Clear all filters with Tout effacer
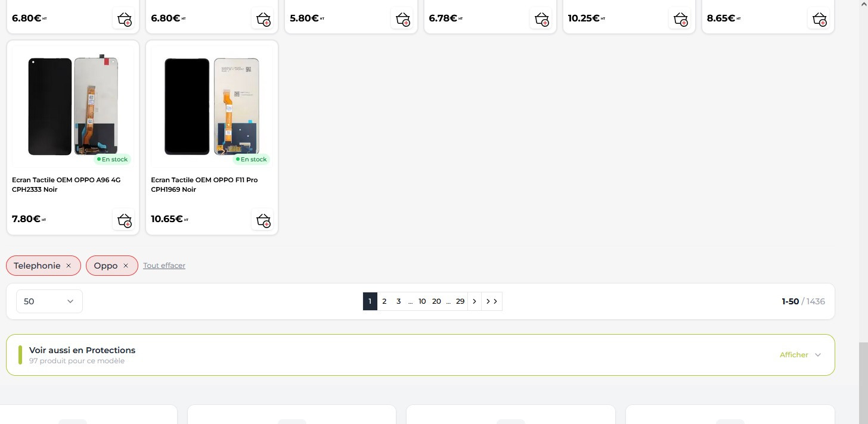Viewport: 868px width, 424px height. tap(164, 266)
